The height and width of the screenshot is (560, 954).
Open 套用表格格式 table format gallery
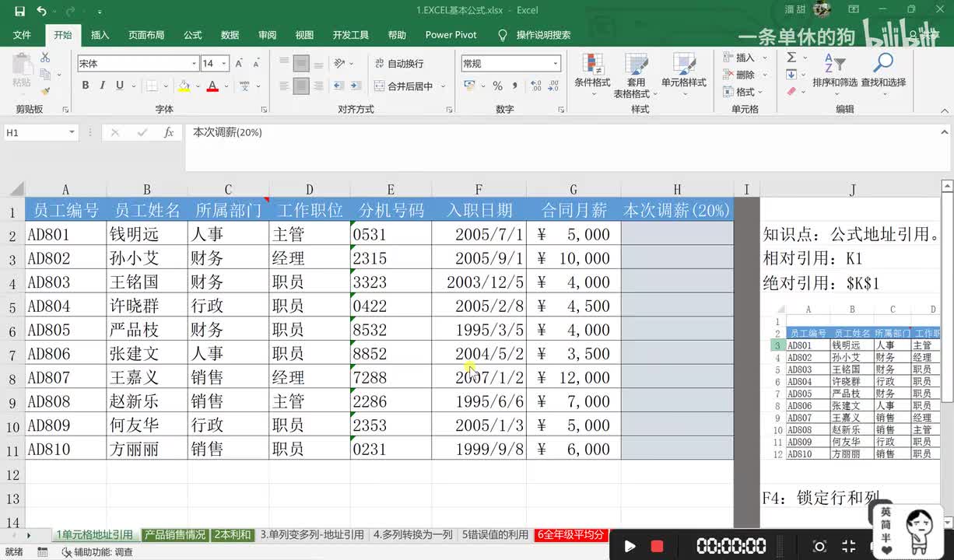(636, 75)
